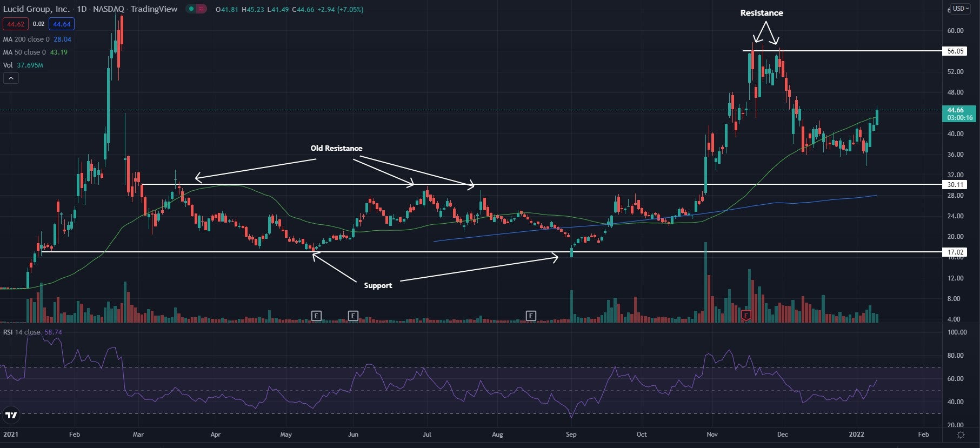Click the 2021 label on time axis

pos(11,434)
